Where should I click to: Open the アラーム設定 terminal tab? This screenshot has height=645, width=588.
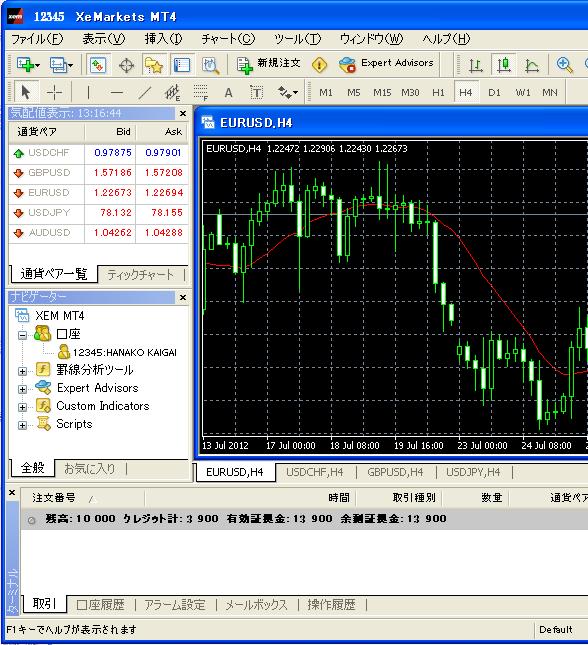[x=175, y=605]
